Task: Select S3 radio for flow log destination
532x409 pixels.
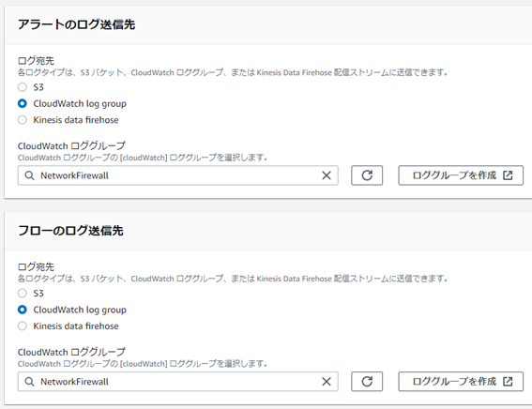Action: 23,294
